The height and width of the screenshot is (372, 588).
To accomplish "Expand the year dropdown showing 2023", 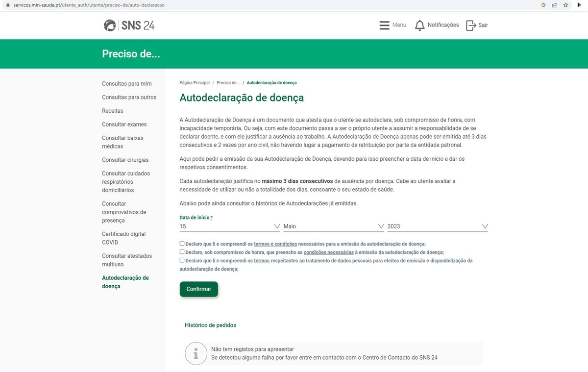I will coord(437,226).
